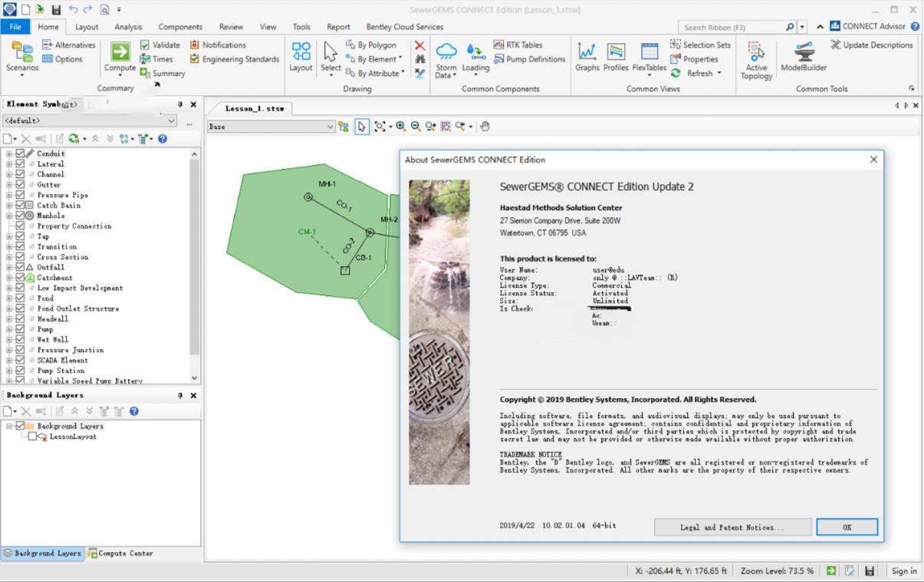Click Zoom In in drawing toolbar
This screenshot has height=582, width=924.
coord(400,127)
